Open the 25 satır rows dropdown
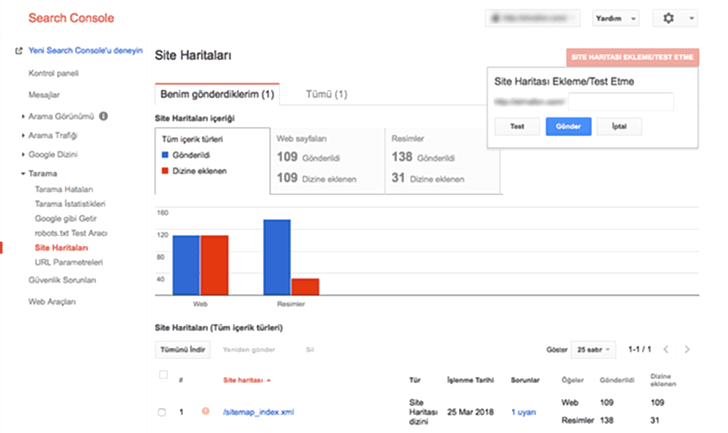The image size is (728, 433). point(593,349)
